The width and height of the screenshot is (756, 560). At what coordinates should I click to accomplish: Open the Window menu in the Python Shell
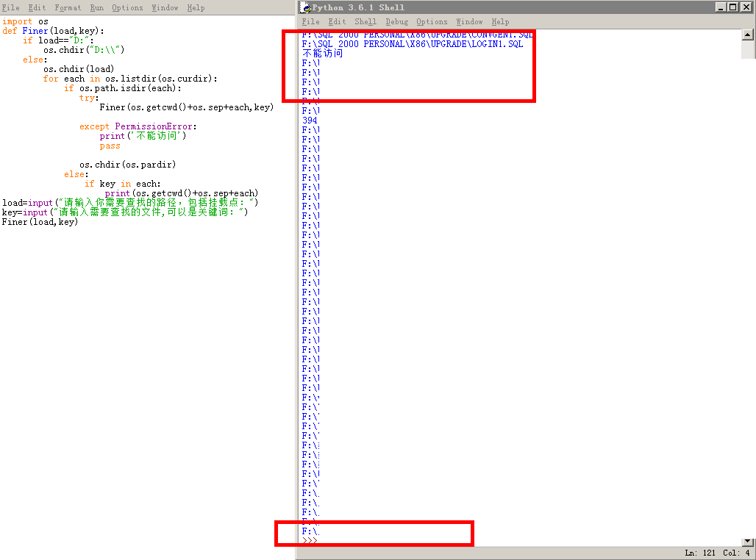tap(469, 22)
